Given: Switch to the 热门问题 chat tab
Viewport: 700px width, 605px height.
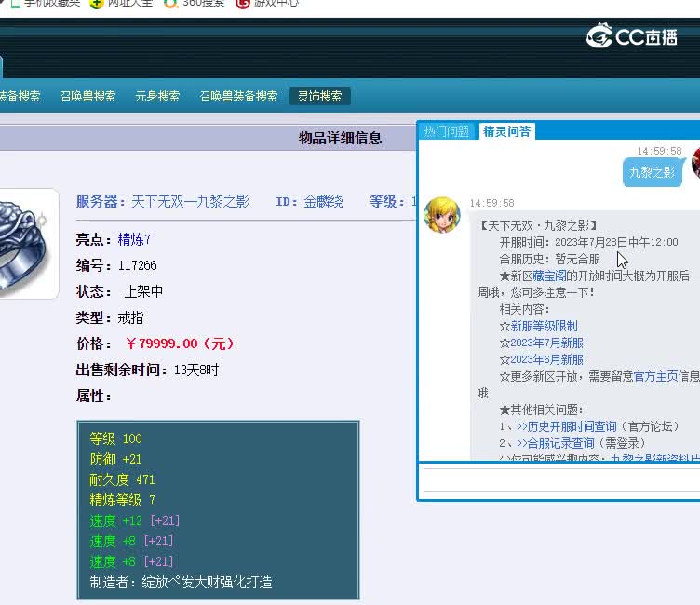Looking at the screenshot, I should 447,131.
